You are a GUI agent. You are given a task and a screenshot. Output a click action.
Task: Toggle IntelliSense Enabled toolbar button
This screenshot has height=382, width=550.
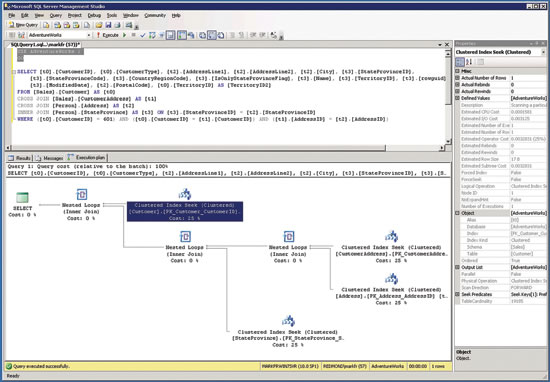[170, 35]
